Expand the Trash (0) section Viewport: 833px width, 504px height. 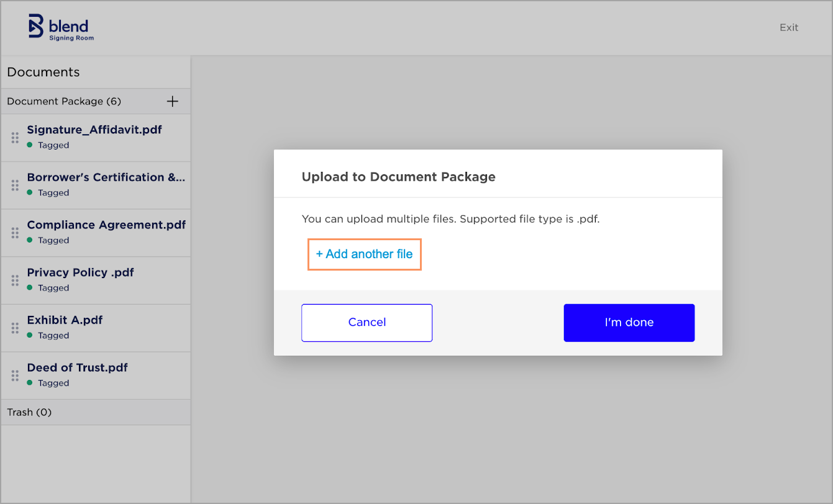(29, 412)
